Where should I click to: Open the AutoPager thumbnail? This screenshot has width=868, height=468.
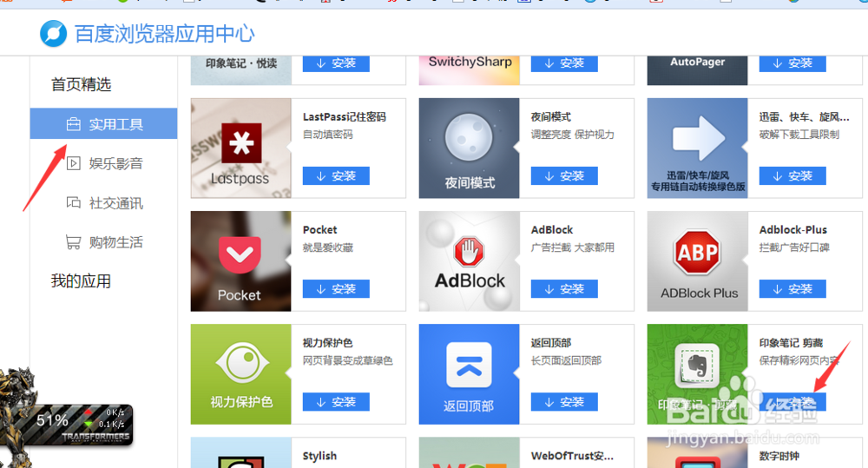tap(698, 70)
